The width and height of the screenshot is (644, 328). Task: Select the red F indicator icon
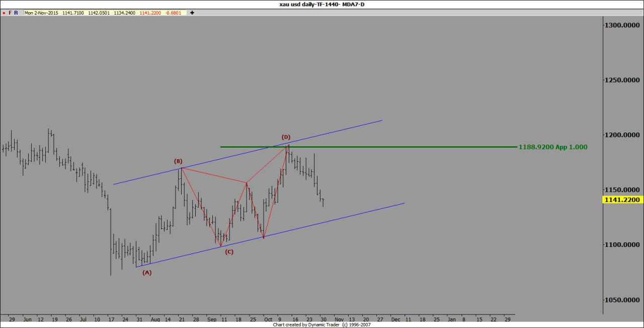pyautogui.click(x=10, y=13)
